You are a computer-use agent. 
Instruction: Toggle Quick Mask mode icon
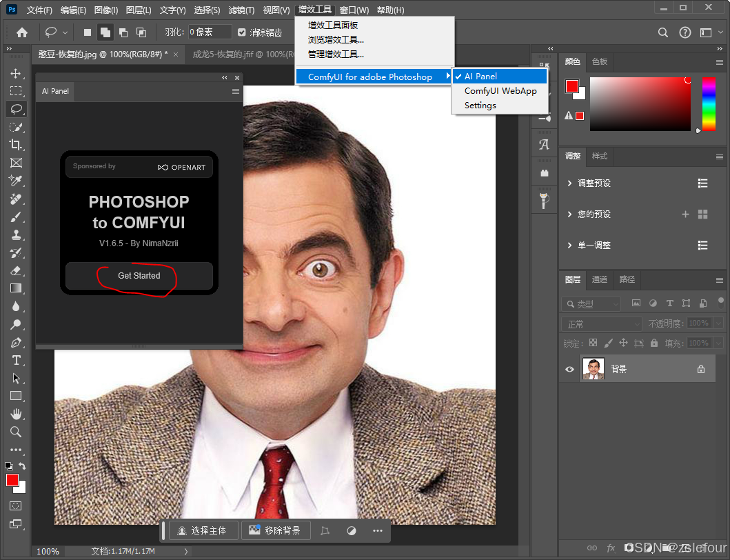[x=15, y=506]
